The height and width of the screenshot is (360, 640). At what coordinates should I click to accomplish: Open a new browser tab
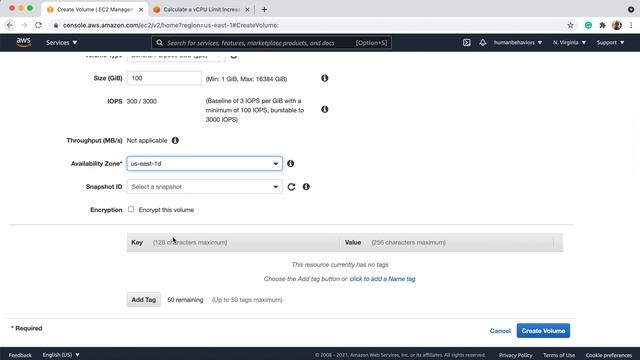pyautogui.click(x=264, y=9)
